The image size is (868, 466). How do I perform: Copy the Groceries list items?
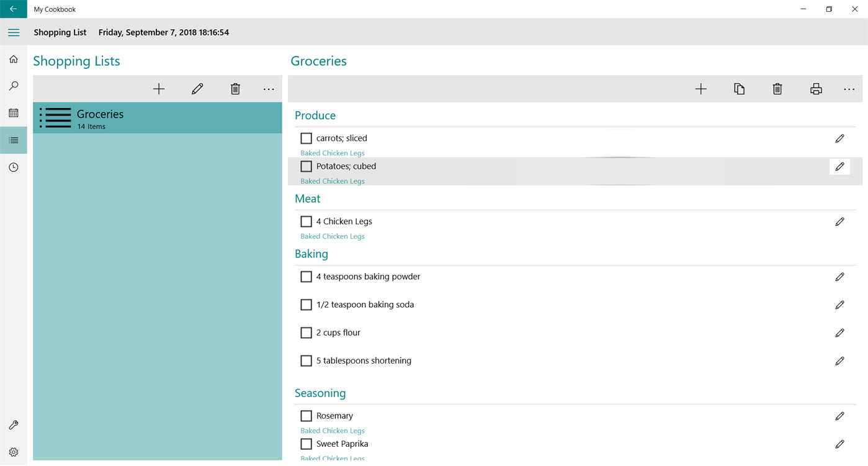pyautogui.click(x=739, y=89)
